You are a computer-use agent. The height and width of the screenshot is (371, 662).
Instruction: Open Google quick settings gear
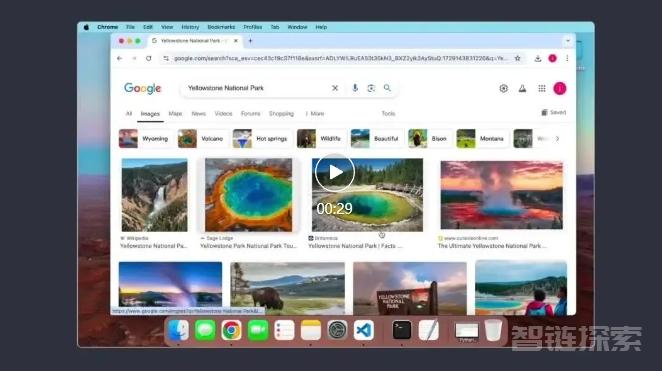click(503, 88)
